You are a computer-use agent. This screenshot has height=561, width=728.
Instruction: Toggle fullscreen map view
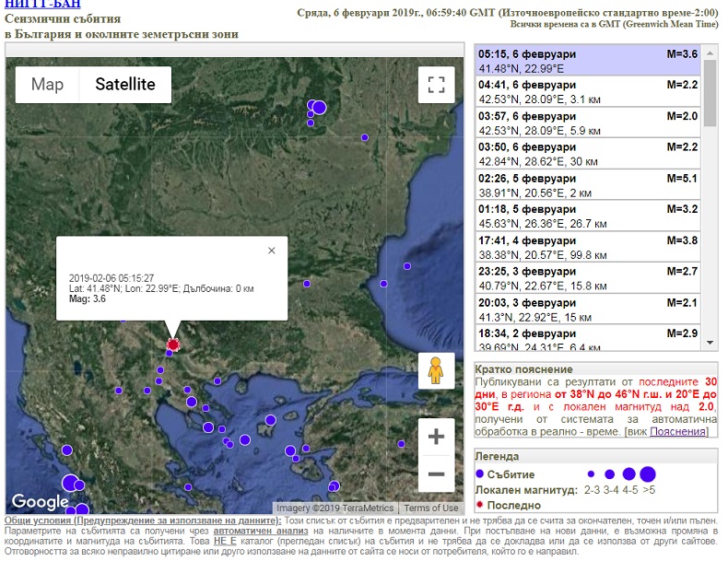pos(436,85)
